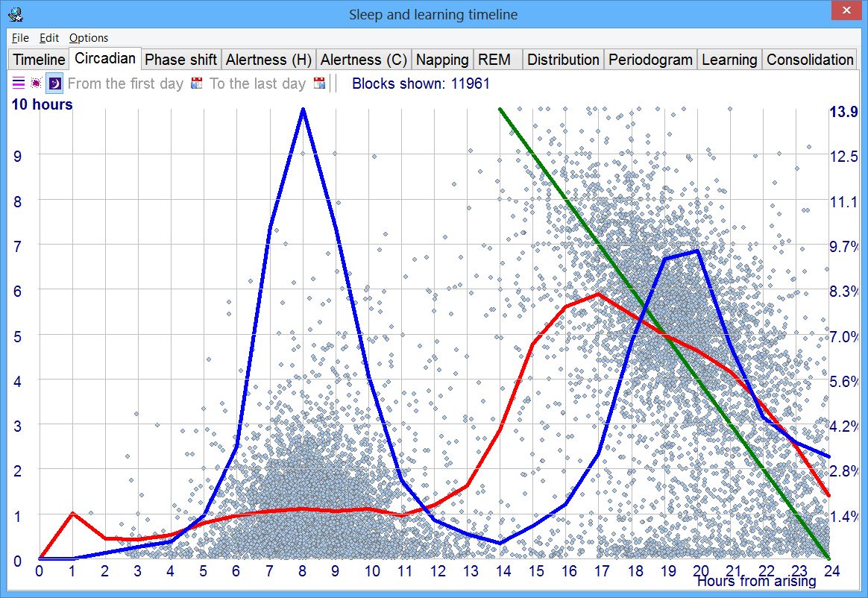Switch to the Phase shift tab
This screenshot has height=598, width=868.
point(180,60)
